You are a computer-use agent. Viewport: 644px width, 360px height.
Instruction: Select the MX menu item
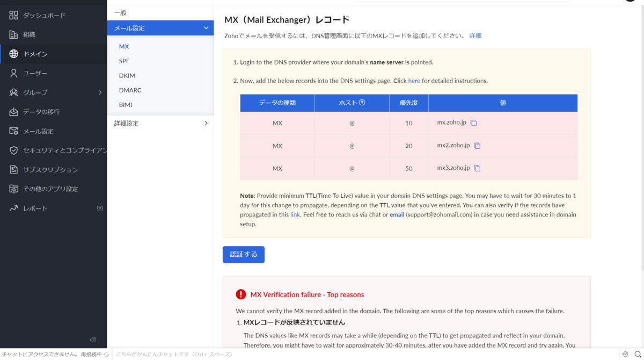coord(124,47)
